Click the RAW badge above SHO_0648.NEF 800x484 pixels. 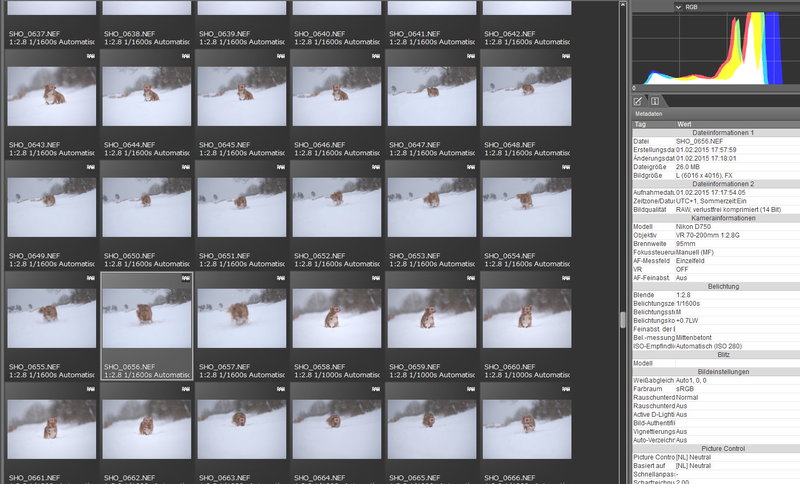[x=566, y=57]
